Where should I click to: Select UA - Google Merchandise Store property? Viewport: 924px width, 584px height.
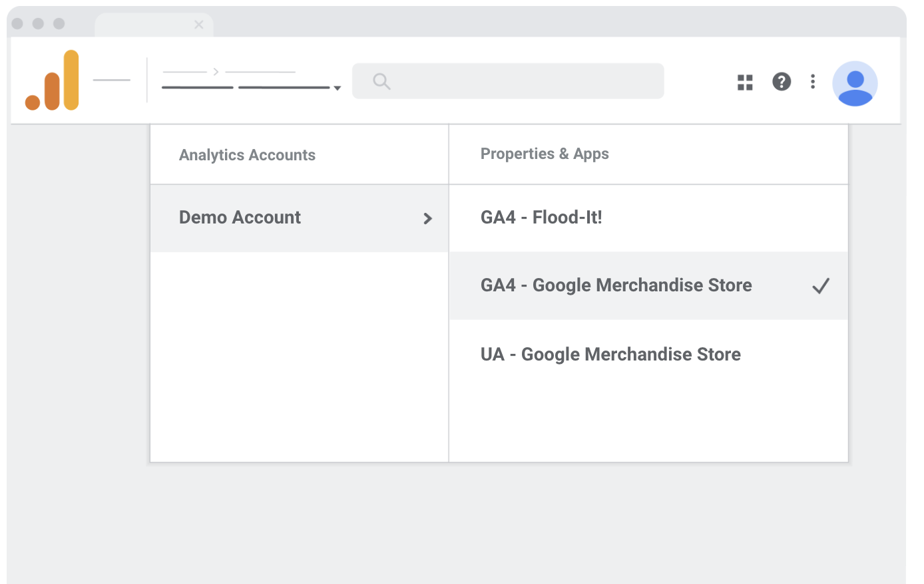(x=610, y=355)
